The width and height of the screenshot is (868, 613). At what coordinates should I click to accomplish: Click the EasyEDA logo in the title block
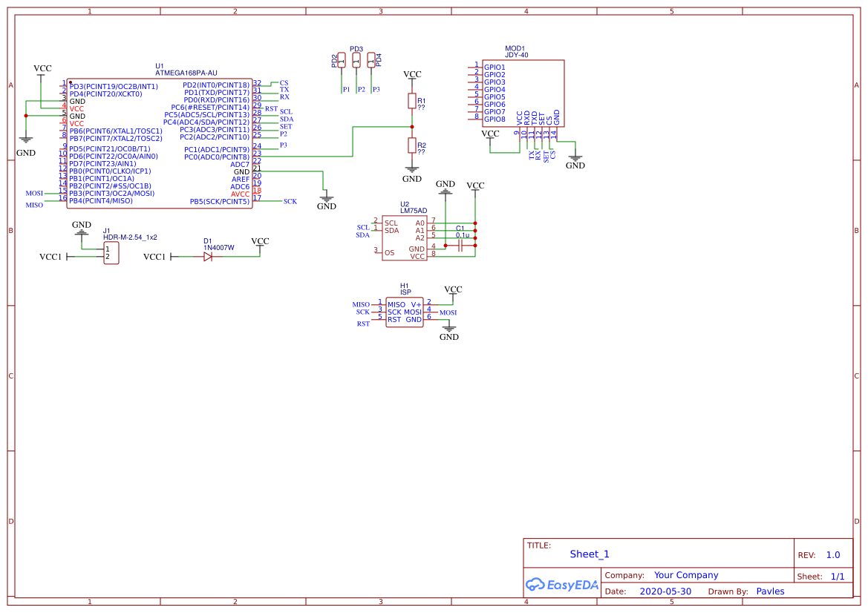[x=562, y=585]
